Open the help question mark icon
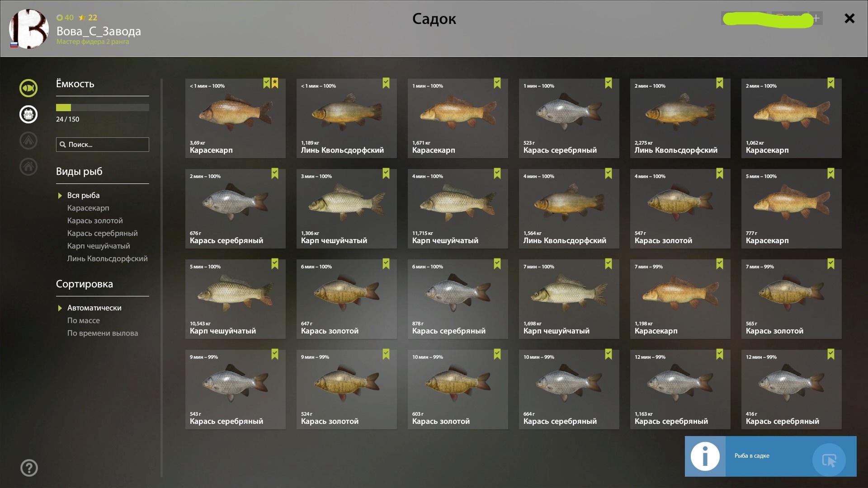This screenshot has height=488, width=868. point(29,468)
